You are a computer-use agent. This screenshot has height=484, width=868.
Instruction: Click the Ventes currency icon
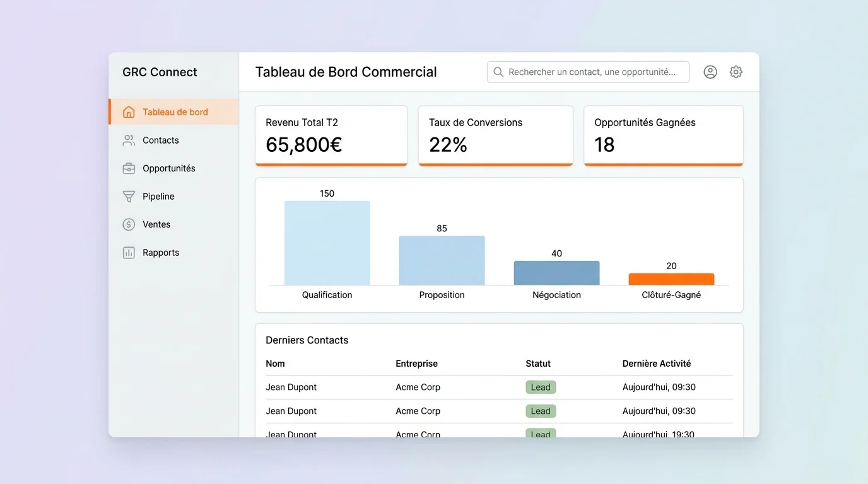pyautogui.click(x=129, y=224)
